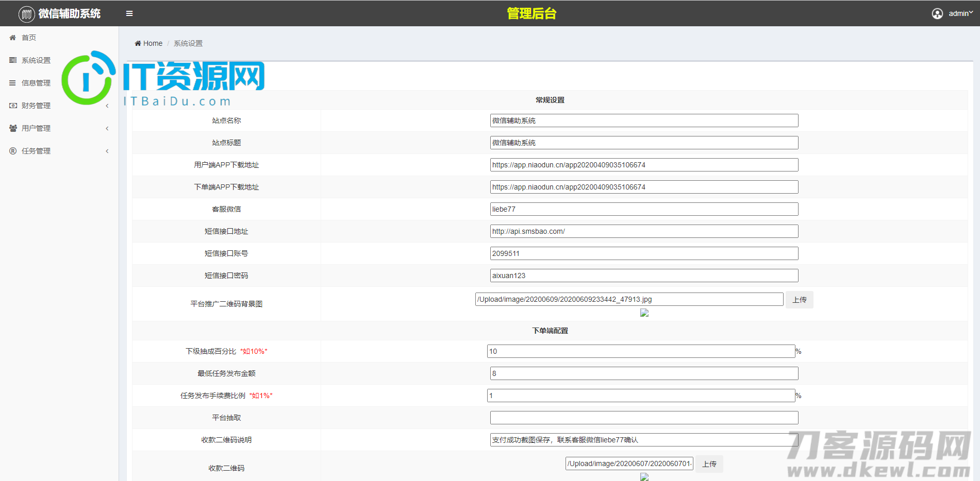The width and height of the screenshot is (980, 481).
Task: Click the 站点名称 label
Action: pyautogui.click(x=226, y=121)
